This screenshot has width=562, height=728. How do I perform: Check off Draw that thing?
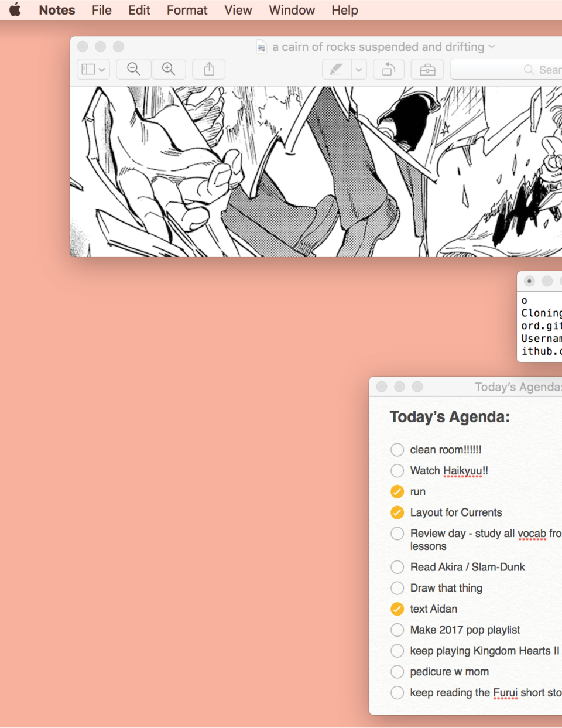(x=397, y=588)
